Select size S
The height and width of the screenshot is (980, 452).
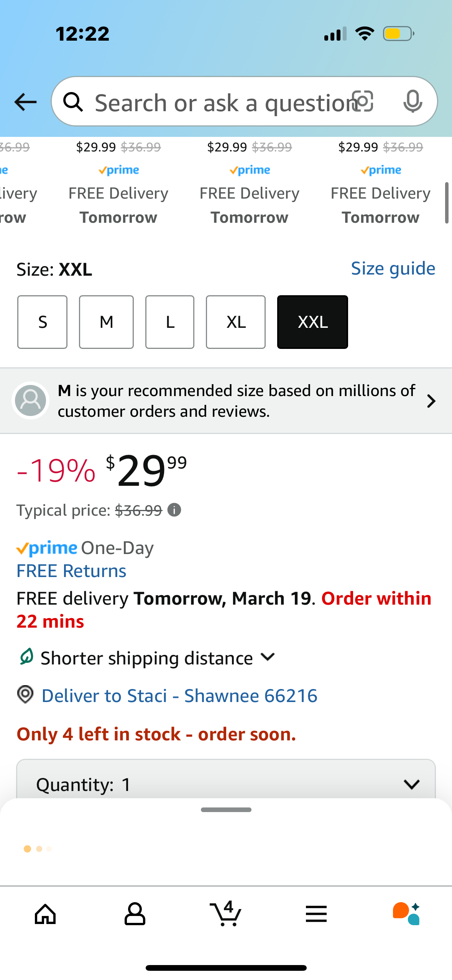click(42, 322)
